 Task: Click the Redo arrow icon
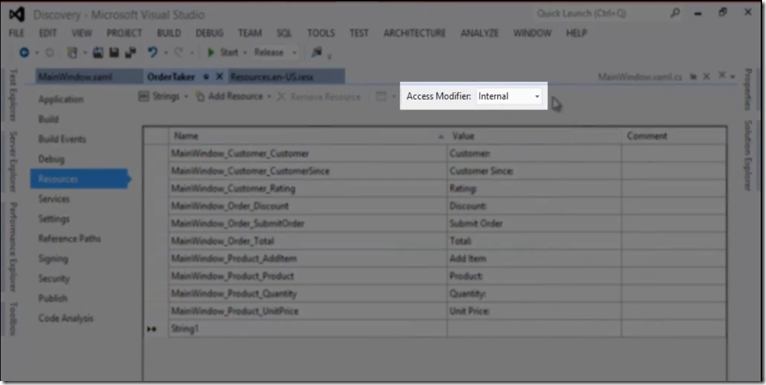[x=179, y=52]
